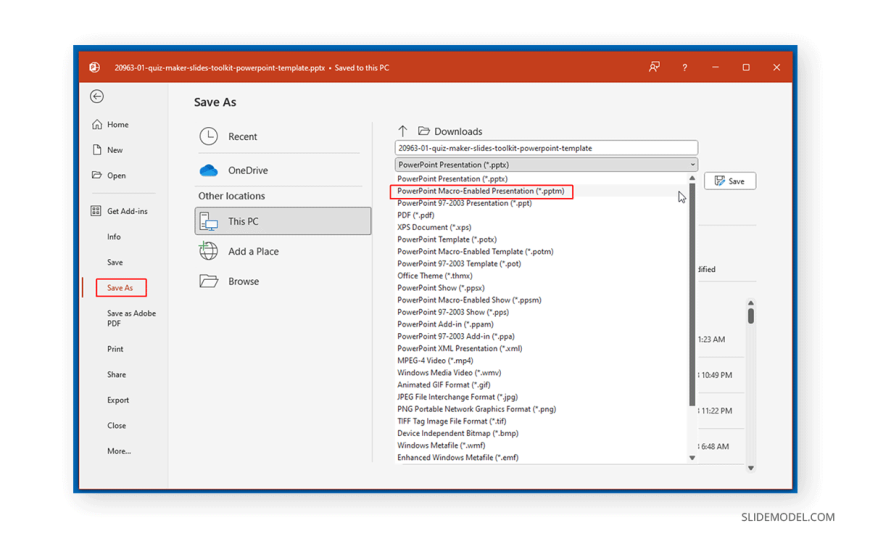Select Windows Metafile (*.wmf)

tap(441, 445)
